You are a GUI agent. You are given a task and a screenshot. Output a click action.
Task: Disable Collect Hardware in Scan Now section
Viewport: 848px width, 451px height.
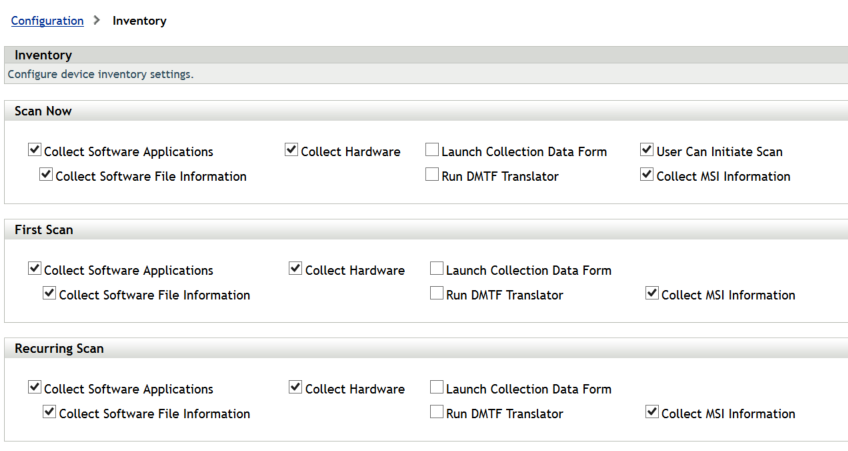[292, 151]
